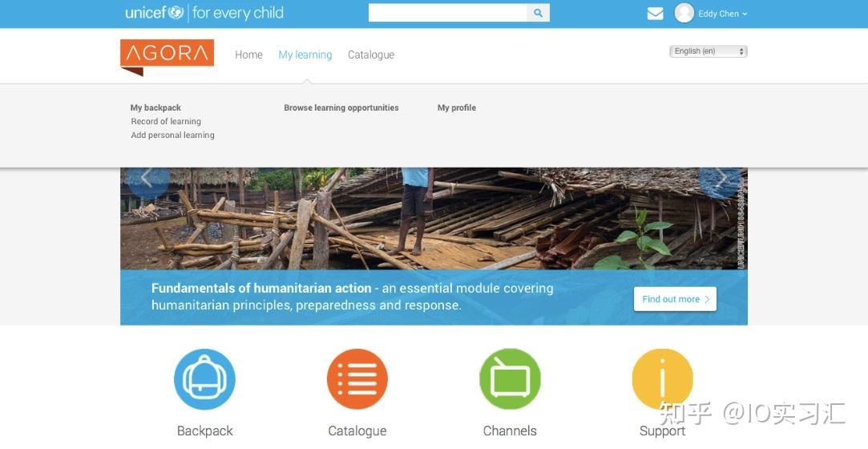Expand the Eddy Chen user menu

click(x=722, y=14)
